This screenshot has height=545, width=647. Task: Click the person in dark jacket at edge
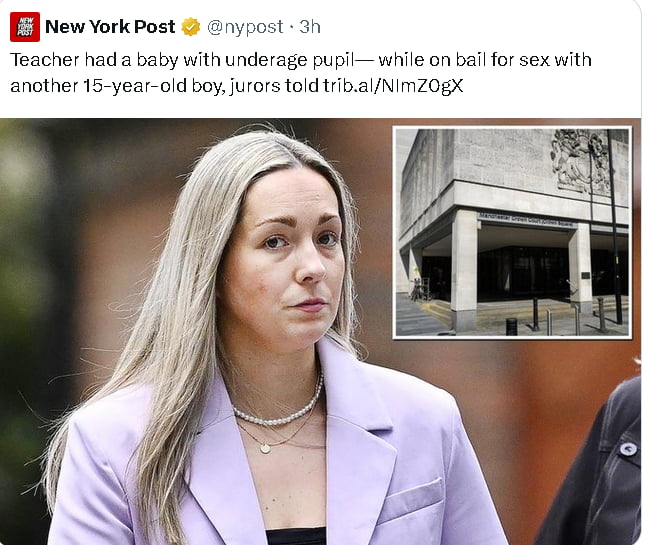(594, 462)
